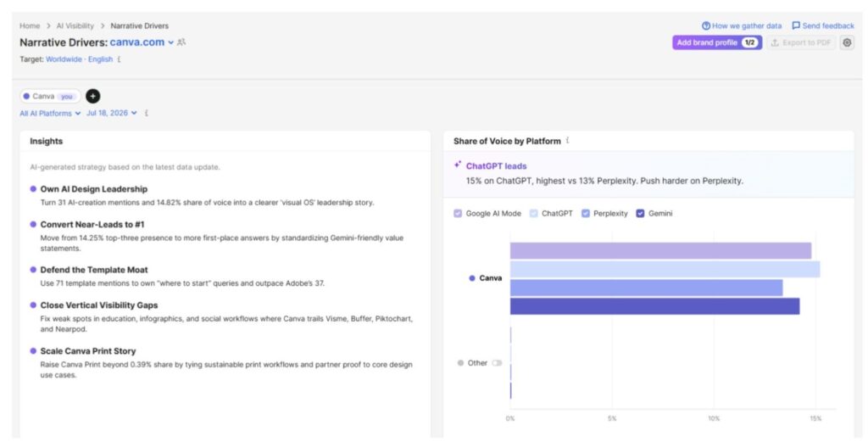
Task: Open the Jul 18, 2026 date dropdown
Action: [111, 113]
